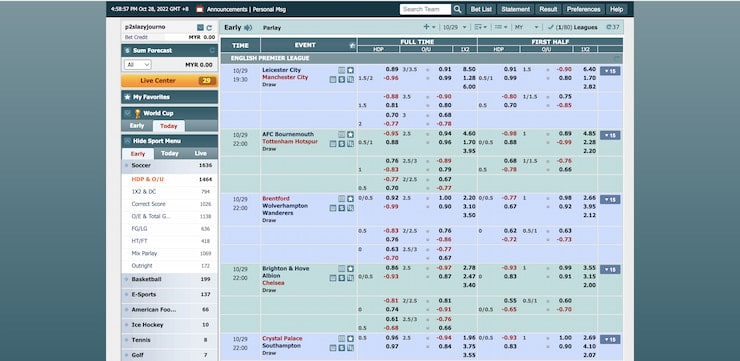Add Crystal Palace match to favorites
Screen dimensions: 740x361
[350, 338]
